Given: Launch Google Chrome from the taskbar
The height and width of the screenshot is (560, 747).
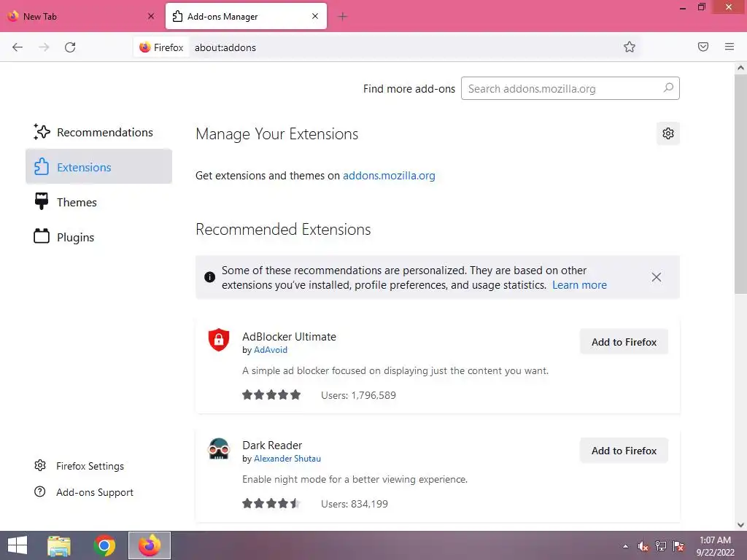Looking at the screenshot, I should (x=104, y=545).
